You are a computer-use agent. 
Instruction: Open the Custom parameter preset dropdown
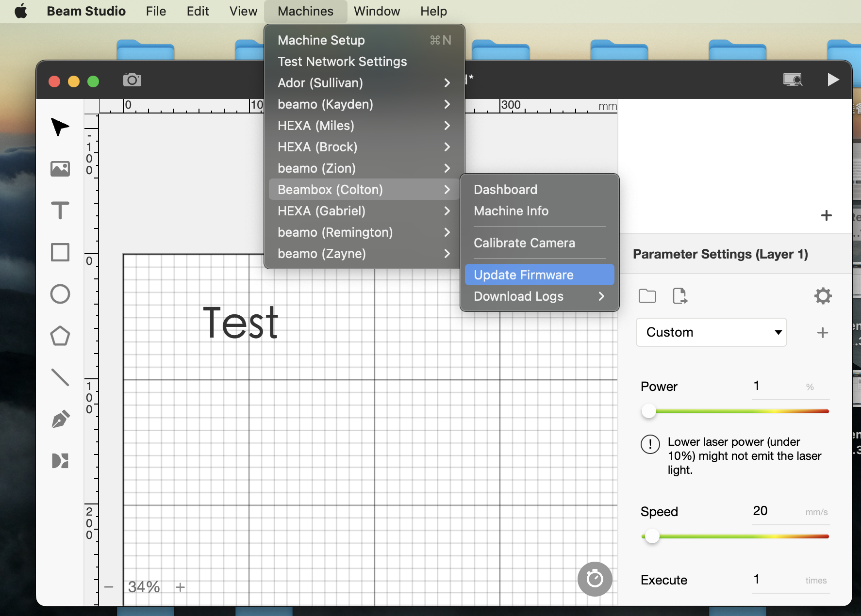(x=711, y=332)
